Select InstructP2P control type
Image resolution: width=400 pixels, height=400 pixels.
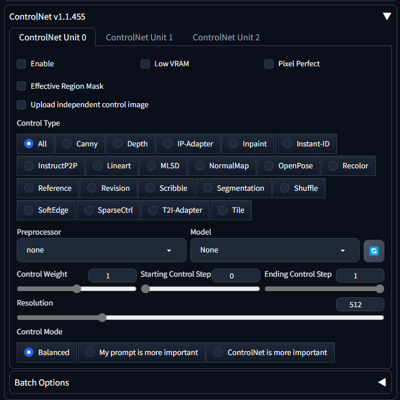(x=51, y=166)
